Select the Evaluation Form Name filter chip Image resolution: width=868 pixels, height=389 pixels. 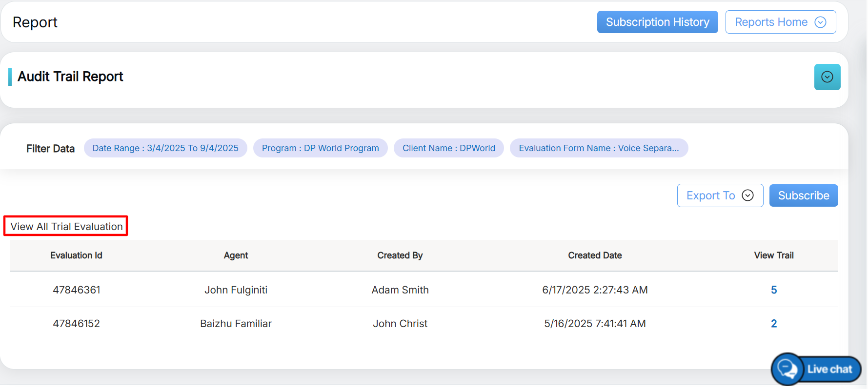pyautogui.click(x=598, y=148)
